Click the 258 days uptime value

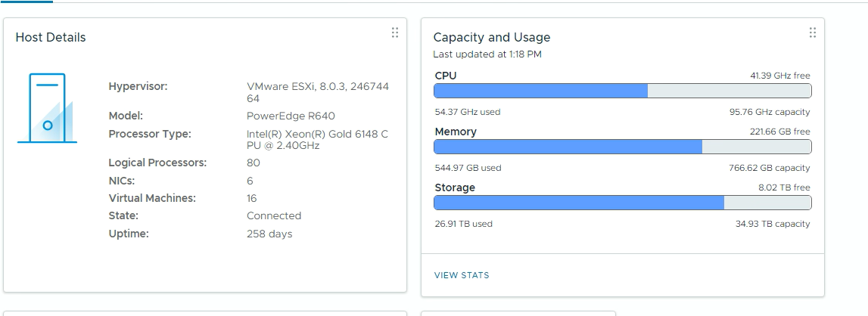click(x=269, y=234)
